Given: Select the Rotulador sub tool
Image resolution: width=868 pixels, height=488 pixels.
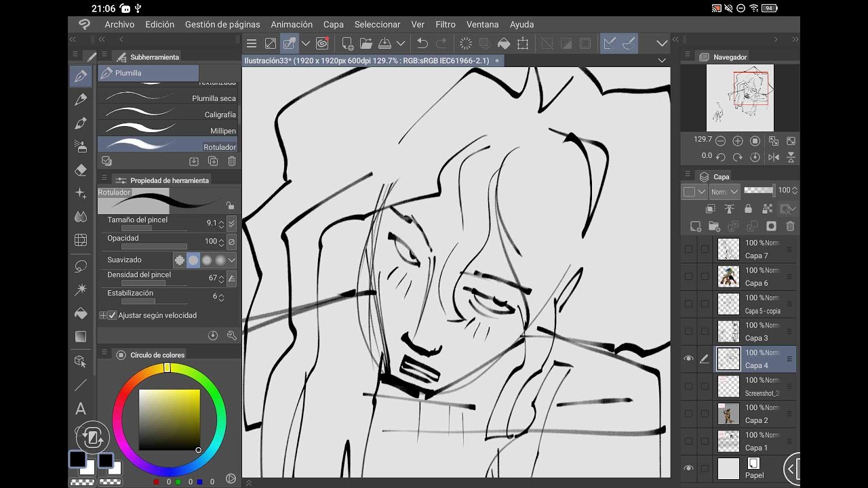Looking at the screenshot, I should click(x=167, y=144).
